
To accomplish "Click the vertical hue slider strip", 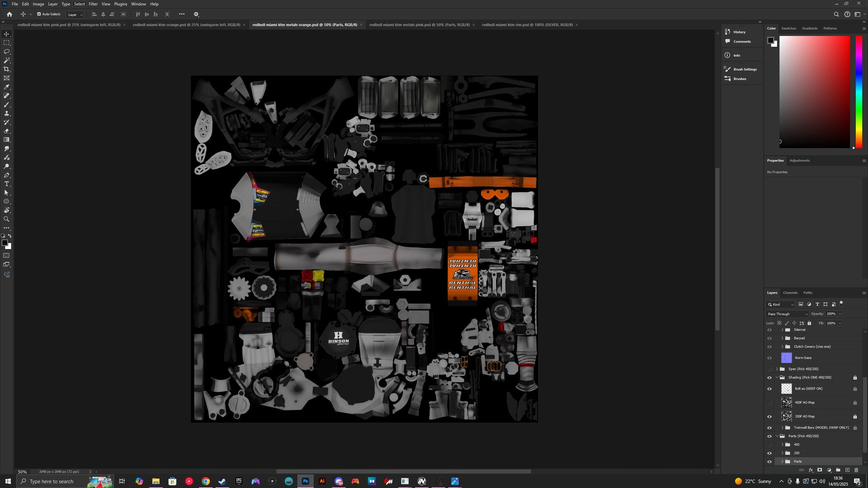I will 859,91.
